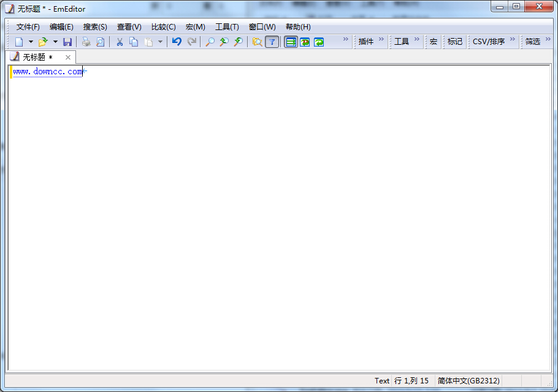The image size is (558, 392).
Task: Click the www.downcc.com text in editor
Action: [48, 72]
